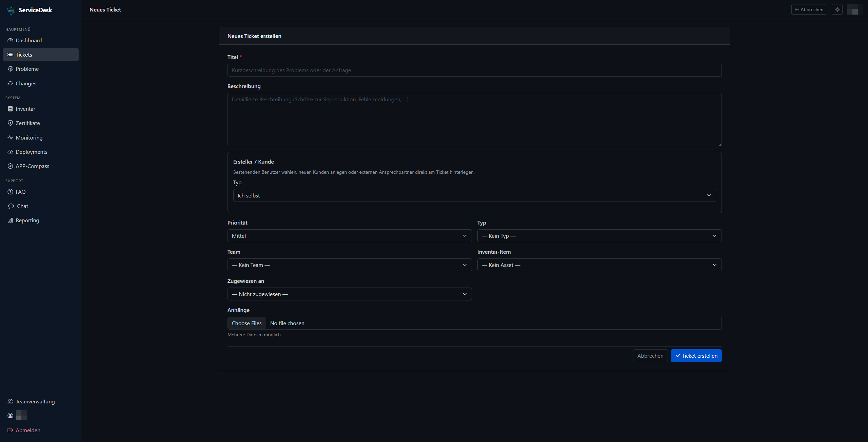Click the Changes cycle icon
Screen dimensions: 868x442
pyautogui.click(x=10, y=83)
